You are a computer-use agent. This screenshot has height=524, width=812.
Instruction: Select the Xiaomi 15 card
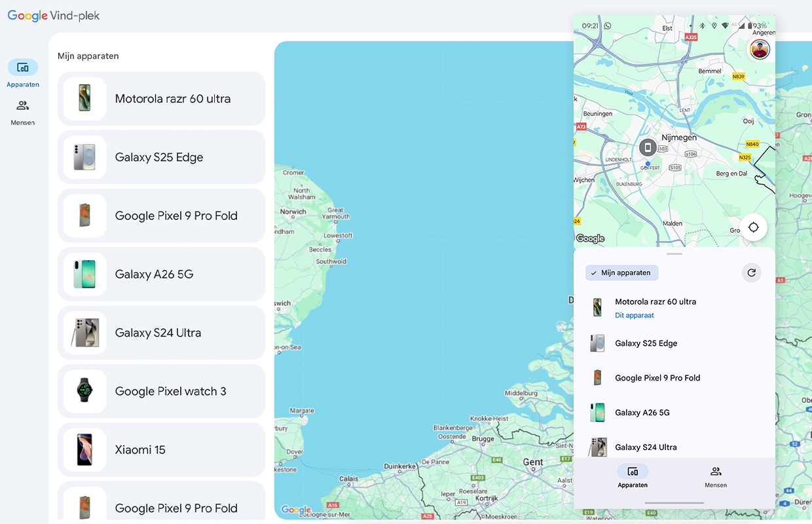coord(161,450)
